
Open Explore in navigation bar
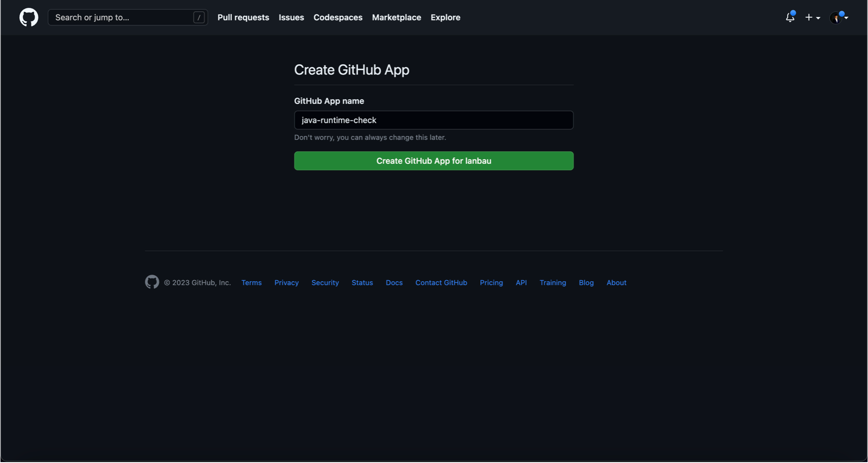point(445,17)
